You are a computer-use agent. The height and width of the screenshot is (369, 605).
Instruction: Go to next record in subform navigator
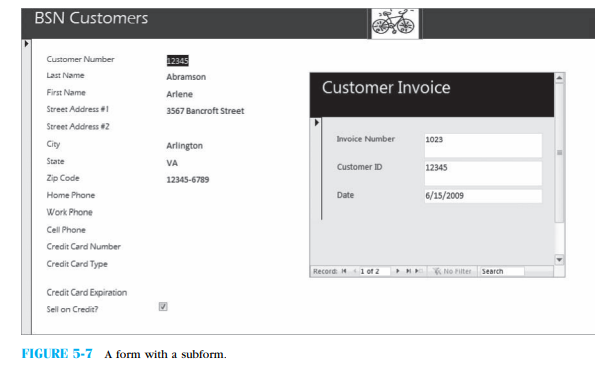point(398,271)
